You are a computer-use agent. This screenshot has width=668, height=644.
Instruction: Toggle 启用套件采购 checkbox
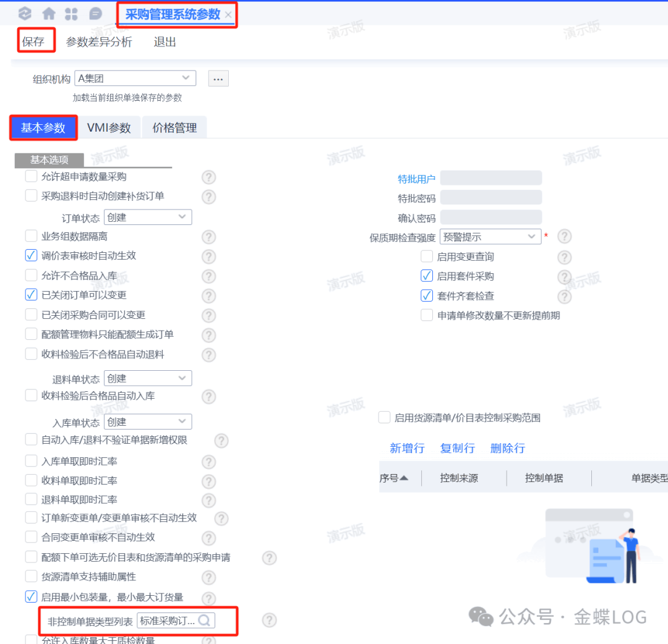(x=427, y=276)
